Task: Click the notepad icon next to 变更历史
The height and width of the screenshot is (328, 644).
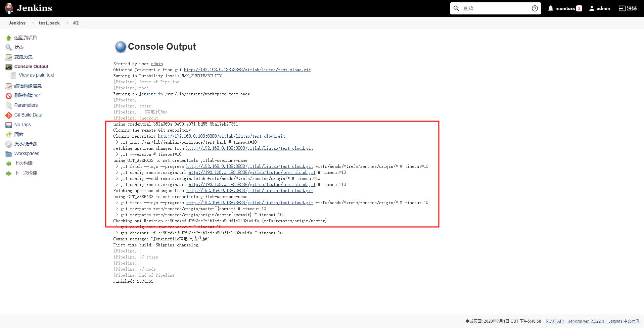Action: [9, 57]
